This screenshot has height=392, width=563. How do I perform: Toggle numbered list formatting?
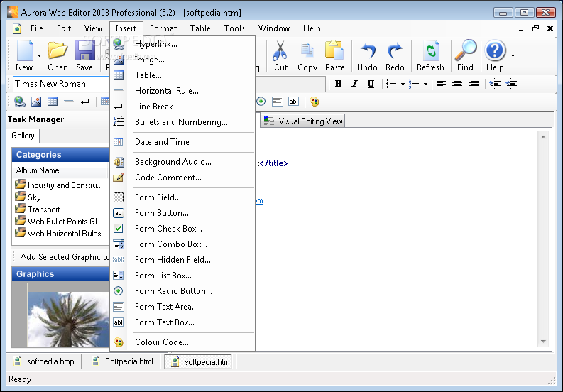point(414,84)
